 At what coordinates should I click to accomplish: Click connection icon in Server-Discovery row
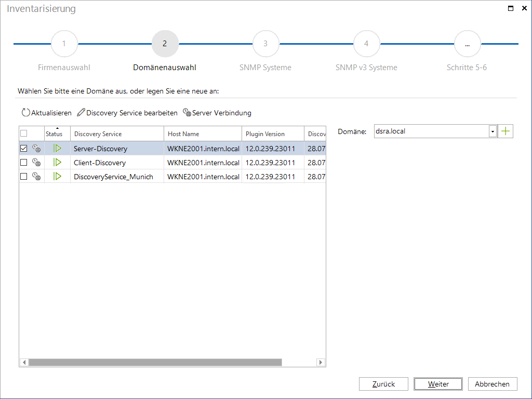click(36, 148)
